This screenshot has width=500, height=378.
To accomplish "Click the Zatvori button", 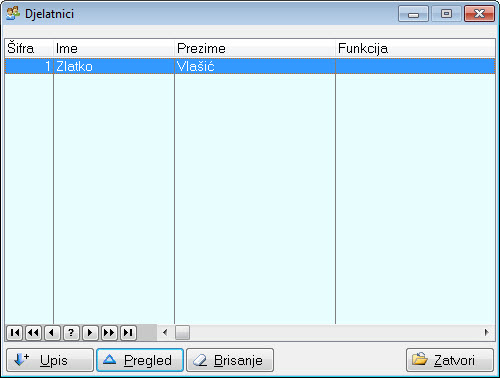I will click(x=450, y=360).
